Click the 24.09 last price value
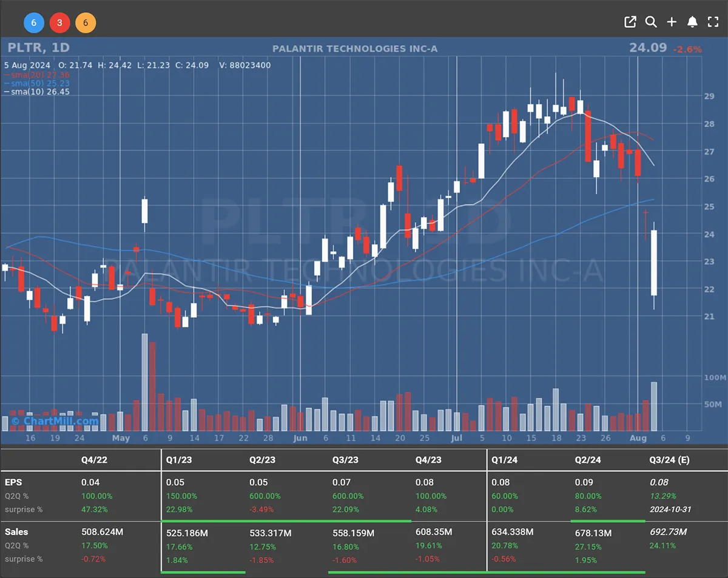 point(648,47)
